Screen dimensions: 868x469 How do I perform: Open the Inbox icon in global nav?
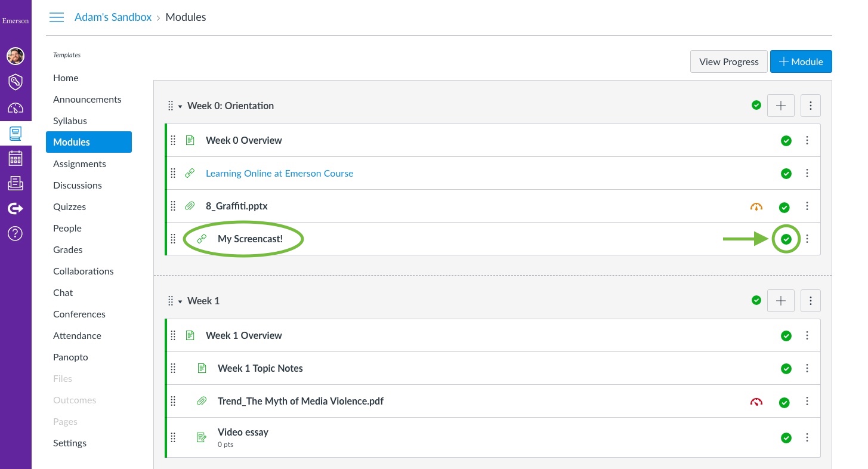pos(16,183)
